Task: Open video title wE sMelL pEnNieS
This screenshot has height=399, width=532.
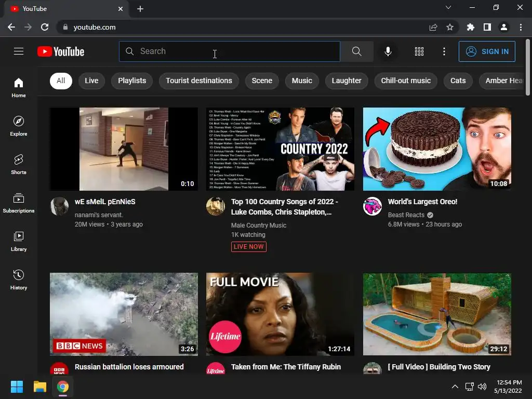Action: pyautogui.click(x=105, y=202)
